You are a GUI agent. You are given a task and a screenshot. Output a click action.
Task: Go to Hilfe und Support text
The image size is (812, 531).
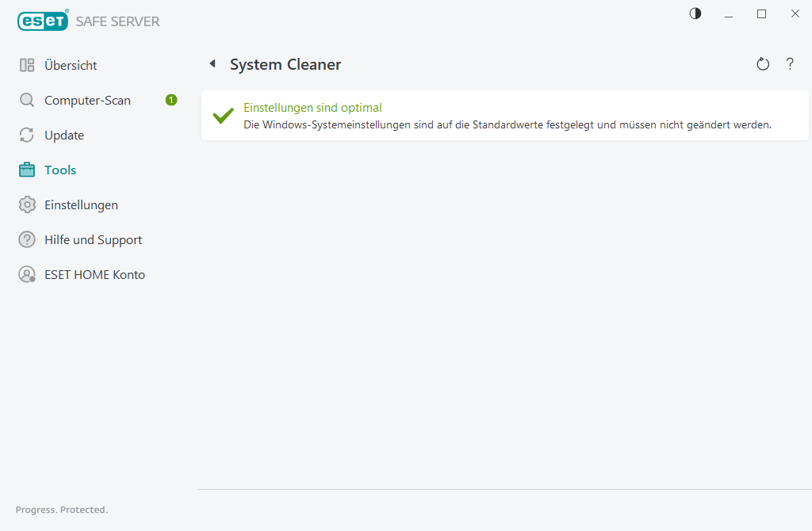93,240
